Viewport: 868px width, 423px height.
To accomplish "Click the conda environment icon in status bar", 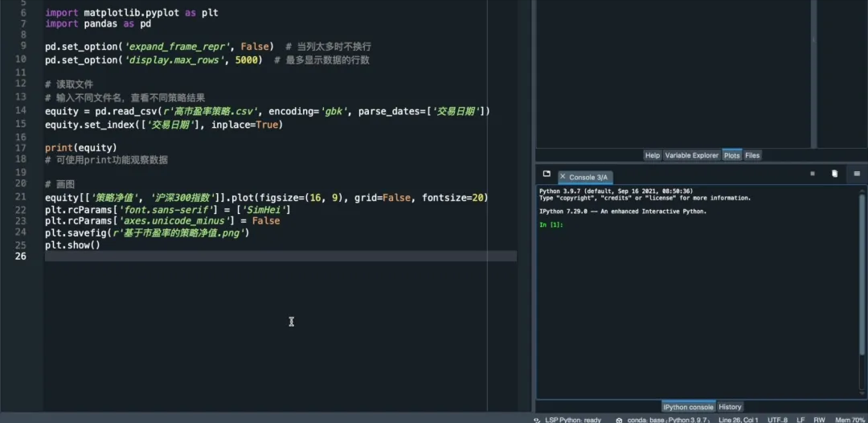I will (620, 420).
